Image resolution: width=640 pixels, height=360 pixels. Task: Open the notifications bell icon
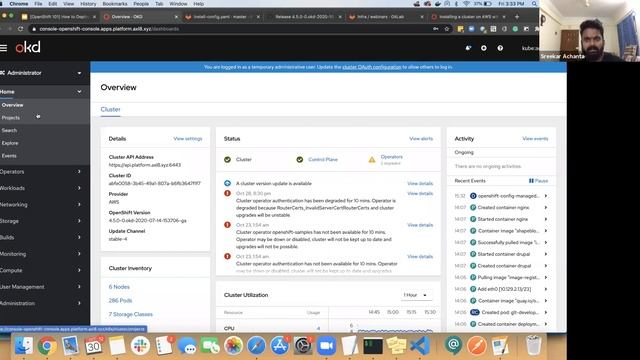(x=468, y=48)
